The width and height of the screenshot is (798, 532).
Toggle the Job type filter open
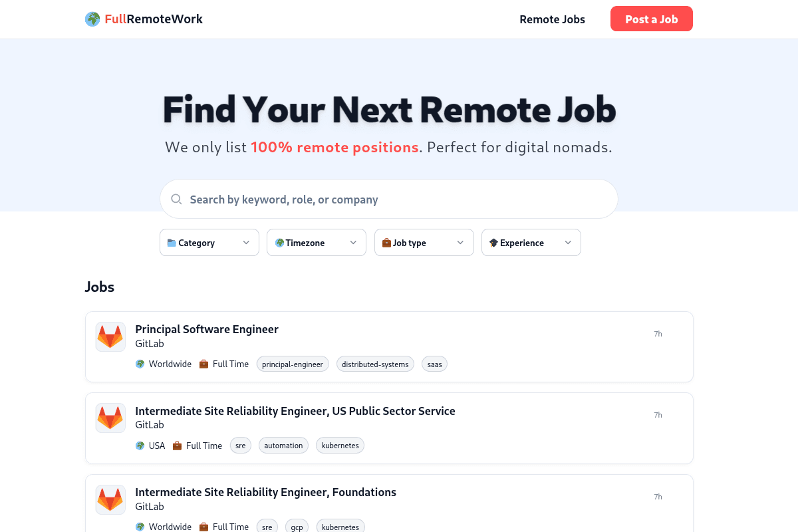424,242
